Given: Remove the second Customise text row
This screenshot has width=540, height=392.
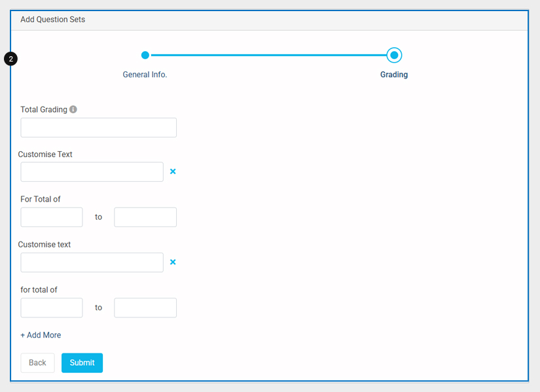Looking at the screenshot, I should pyautogui.click(x=173, y=262).
